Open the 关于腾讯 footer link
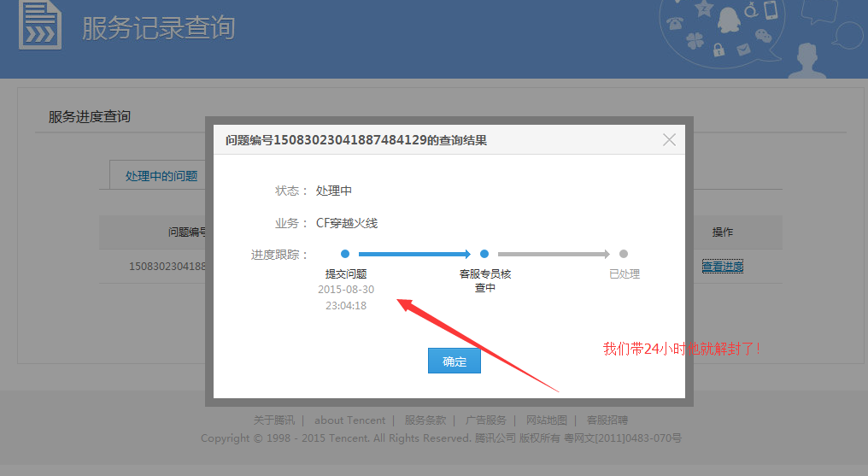The image size is (868, 476). coord(274,420)
